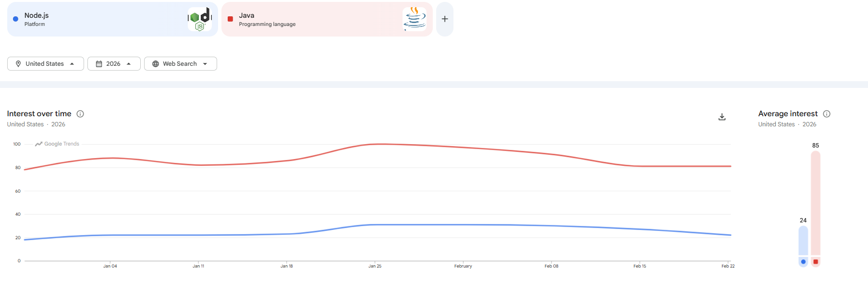Viewport: 868px width, 293px height.
Task: Click the Programming language subtitle under Java
Action: [x=267, y=24]
